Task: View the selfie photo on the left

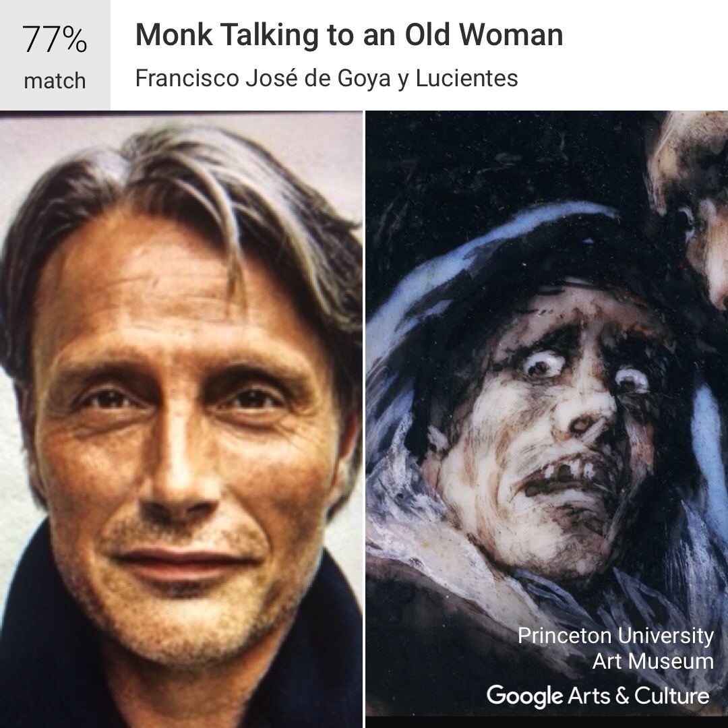Action: click(181, 419)
